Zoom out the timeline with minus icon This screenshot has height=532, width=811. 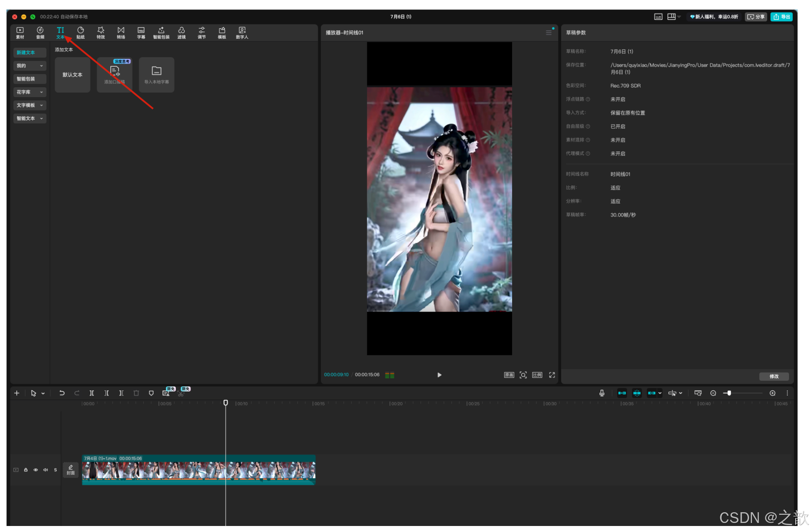point(713,393)
